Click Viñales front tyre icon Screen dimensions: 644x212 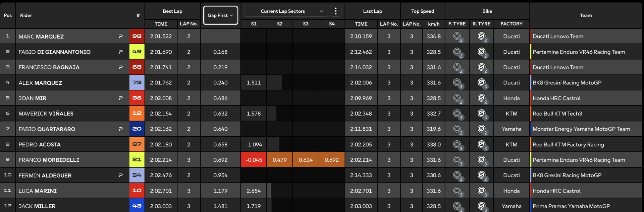[458, 114]
